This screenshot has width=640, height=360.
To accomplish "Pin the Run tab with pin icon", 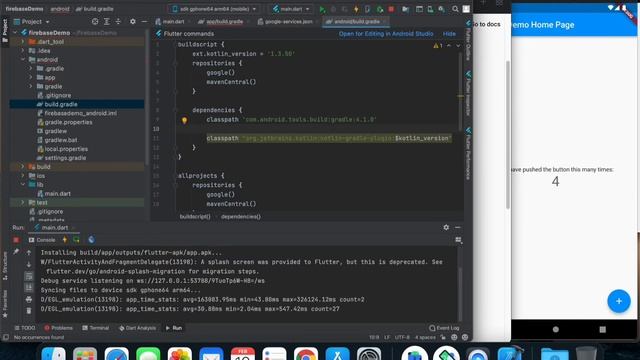I will point(16,252).
